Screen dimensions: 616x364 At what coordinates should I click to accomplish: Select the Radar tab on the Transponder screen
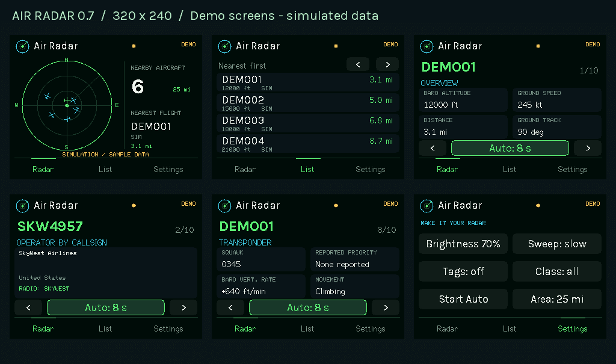coord(245,329)
